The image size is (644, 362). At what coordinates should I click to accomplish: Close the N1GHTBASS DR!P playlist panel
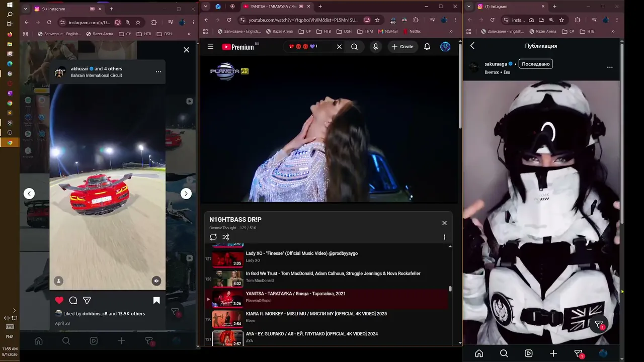click(x=444, y=223)
